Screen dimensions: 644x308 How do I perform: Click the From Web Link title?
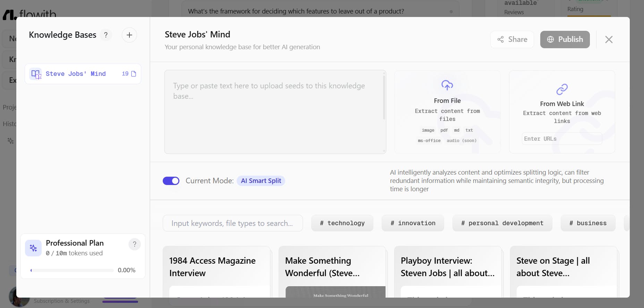pyautogui.click(x=562, y=104)
